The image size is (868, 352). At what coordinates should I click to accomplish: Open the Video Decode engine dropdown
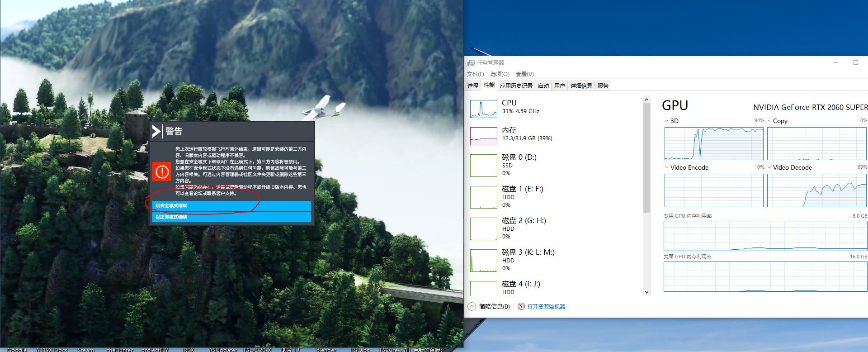769,167
